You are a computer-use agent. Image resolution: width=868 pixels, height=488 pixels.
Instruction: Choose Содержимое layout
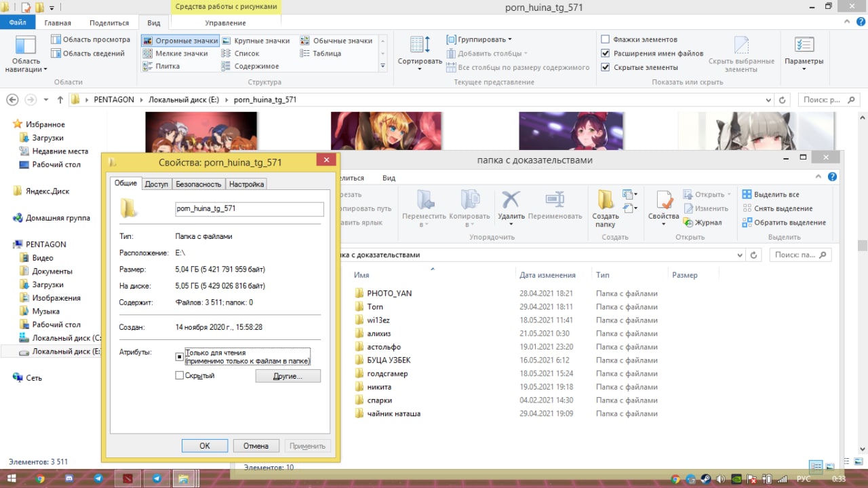point(250,67)
